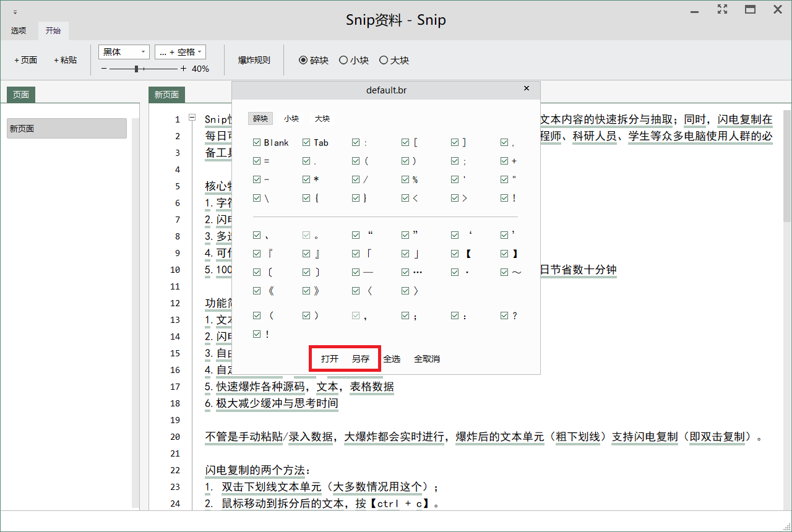
Task: Click line number 20 in the gutter
Action: point(175,437)
